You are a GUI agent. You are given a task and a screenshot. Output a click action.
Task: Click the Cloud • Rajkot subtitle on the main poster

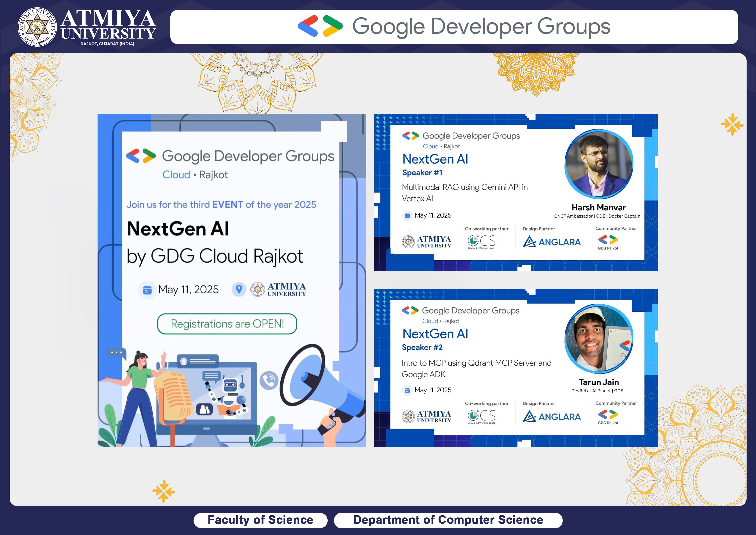pos(195,175)
